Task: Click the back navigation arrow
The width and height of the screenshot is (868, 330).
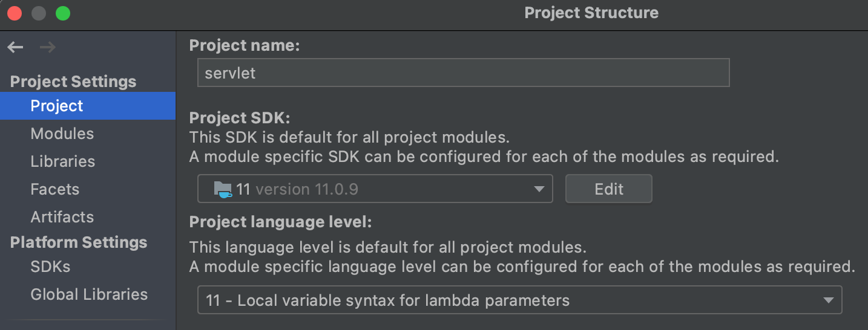Action: (16, 47)
